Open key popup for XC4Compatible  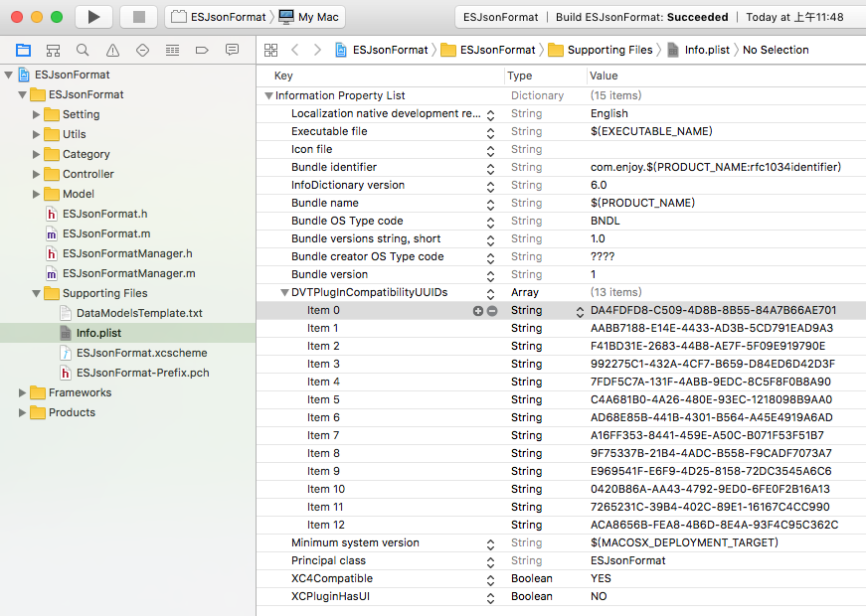pos(490,580)
